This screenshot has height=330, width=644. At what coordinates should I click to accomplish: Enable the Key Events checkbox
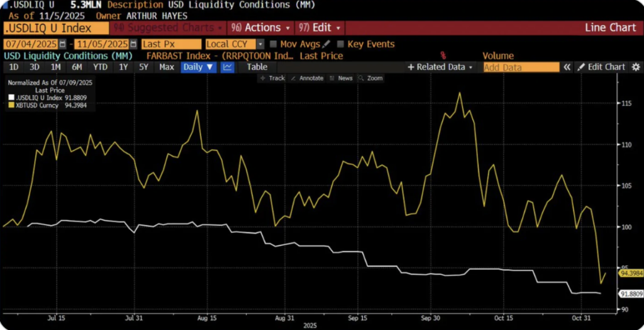coord(340,44)
